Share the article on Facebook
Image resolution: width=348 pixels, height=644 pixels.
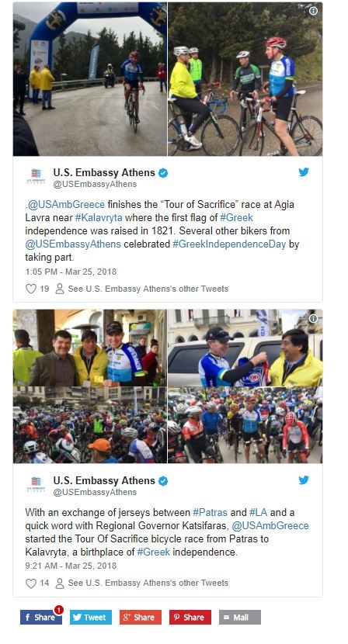coord(41,618)
